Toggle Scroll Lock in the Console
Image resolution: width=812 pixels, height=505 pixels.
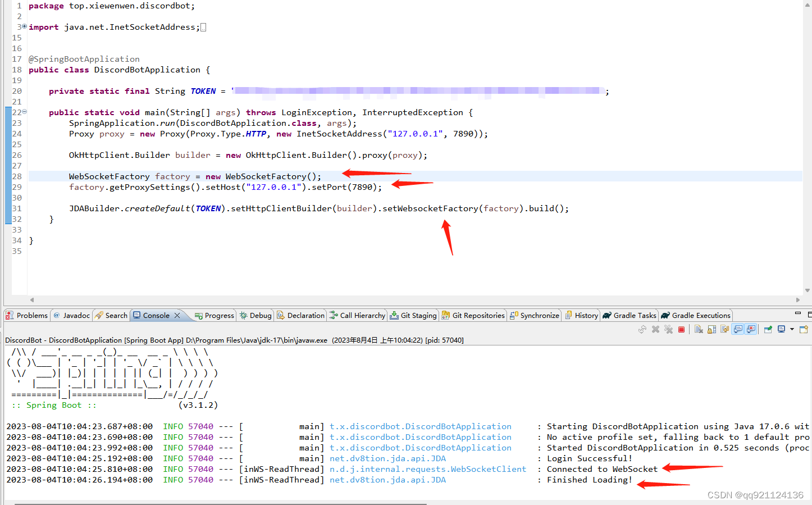pos(710,330)
